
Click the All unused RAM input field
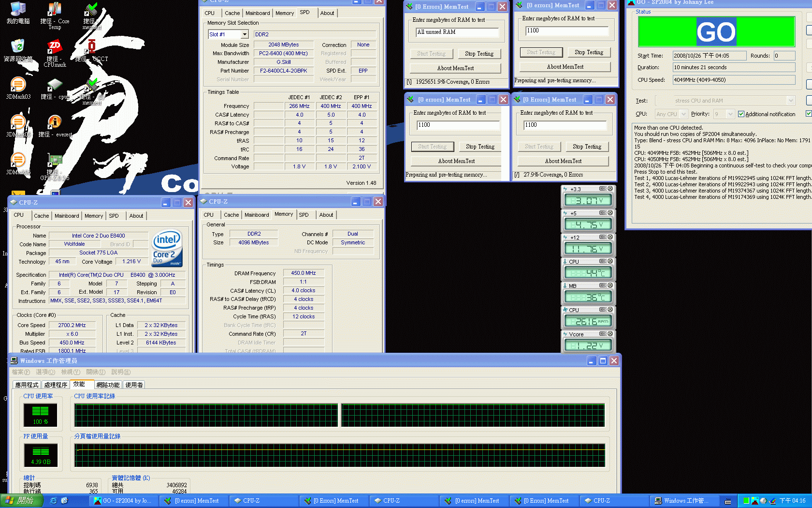pos(457,32)
